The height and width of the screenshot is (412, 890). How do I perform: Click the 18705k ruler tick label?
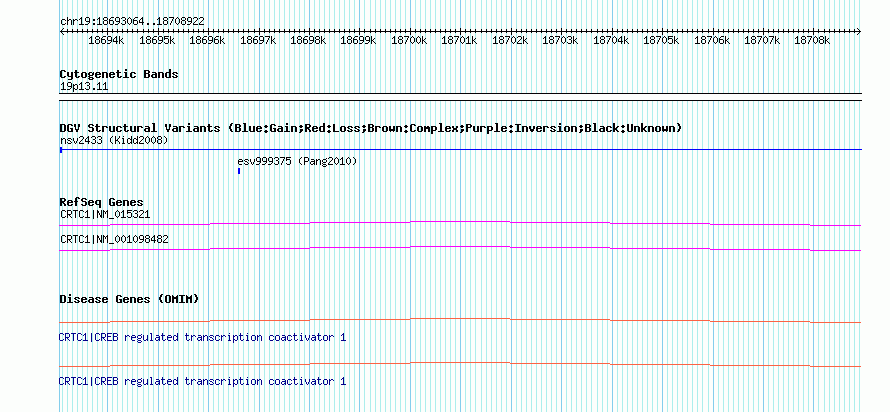coord(661,41)
